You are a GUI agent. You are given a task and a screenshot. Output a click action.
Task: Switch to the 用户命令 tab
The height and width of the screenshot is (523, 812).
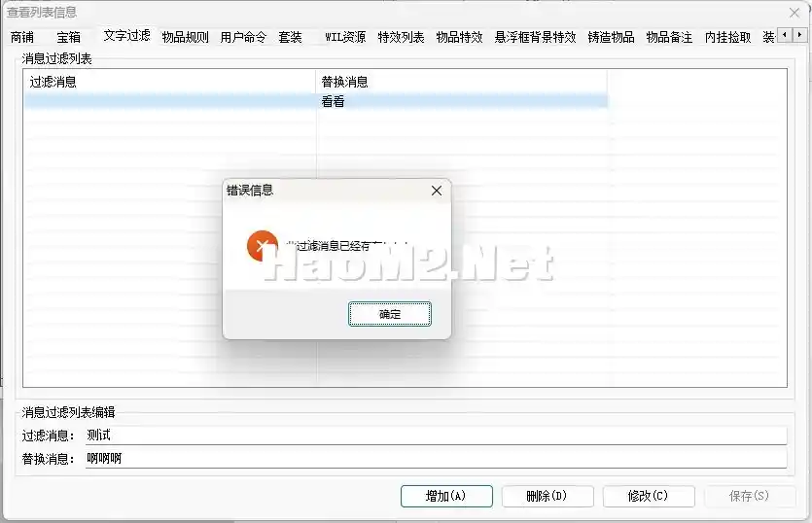click(243, 37)
